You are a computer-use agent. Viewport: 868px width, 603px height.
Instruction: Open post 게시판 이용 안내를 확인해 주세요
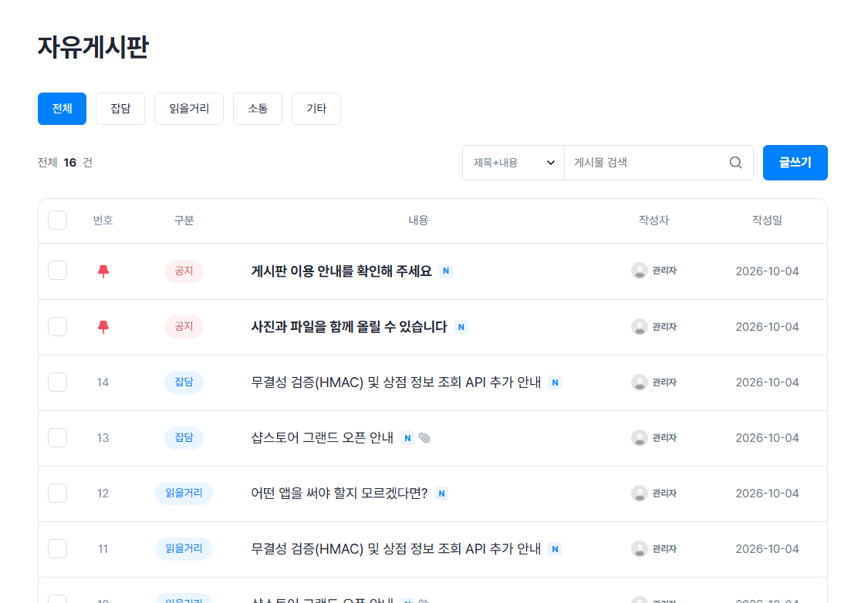click(341, 271)
